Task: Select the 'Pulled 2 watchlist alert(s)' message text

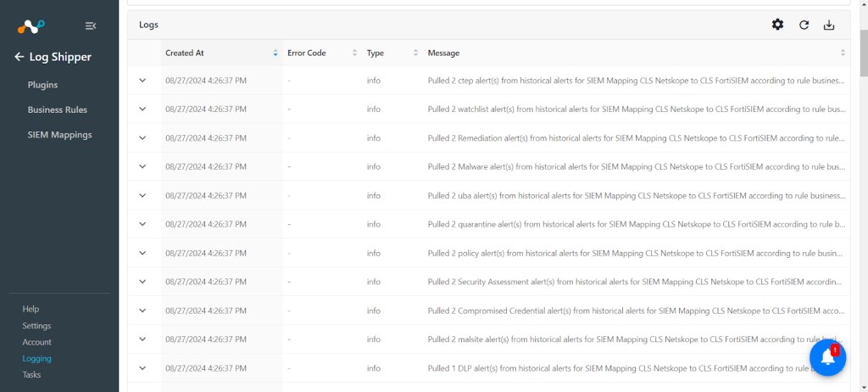Action: coord(637,109)
